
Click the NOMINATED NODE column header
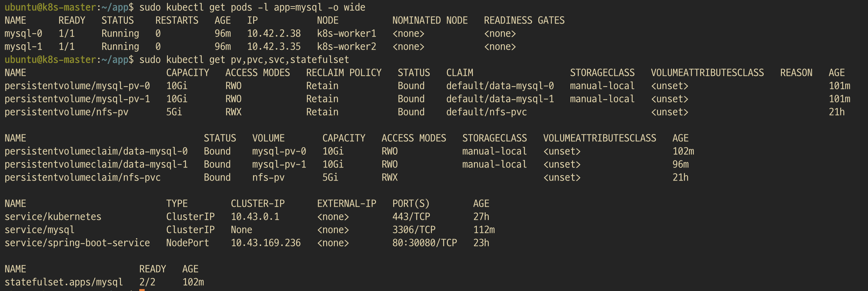tap(430, 20)
